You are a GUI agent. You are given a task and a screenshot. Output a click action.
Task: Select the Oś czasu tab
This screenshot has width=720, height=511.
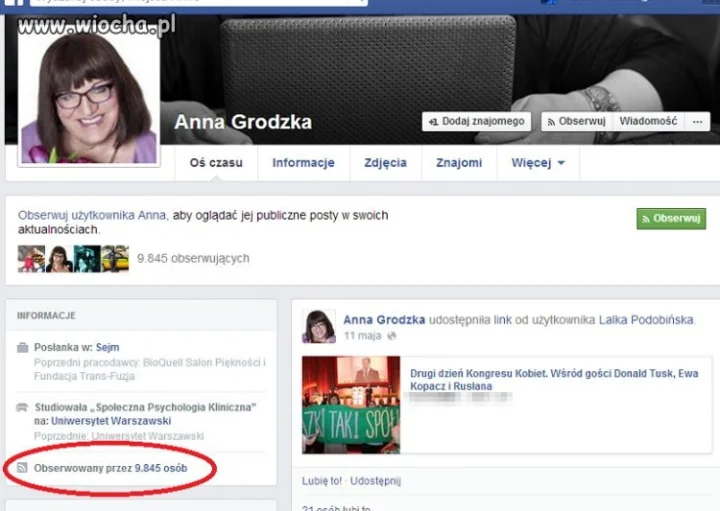[216, 163]
